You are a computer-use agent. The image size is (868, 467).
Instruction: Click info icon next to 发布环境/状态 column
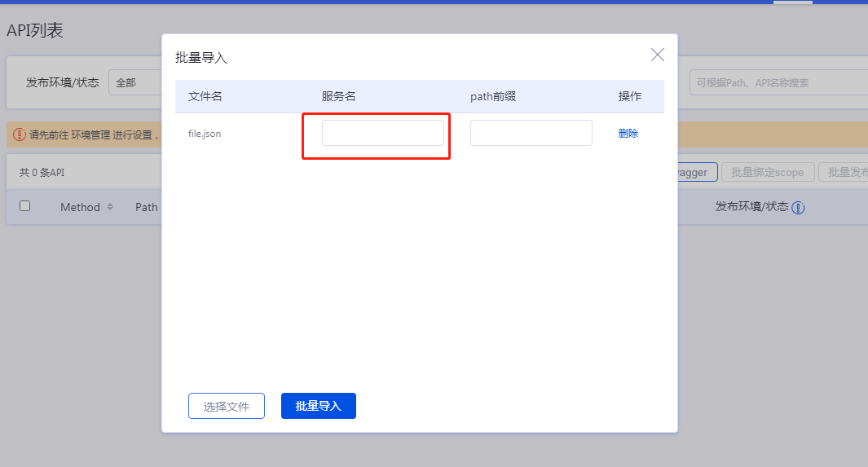click(x=799, y=208)
